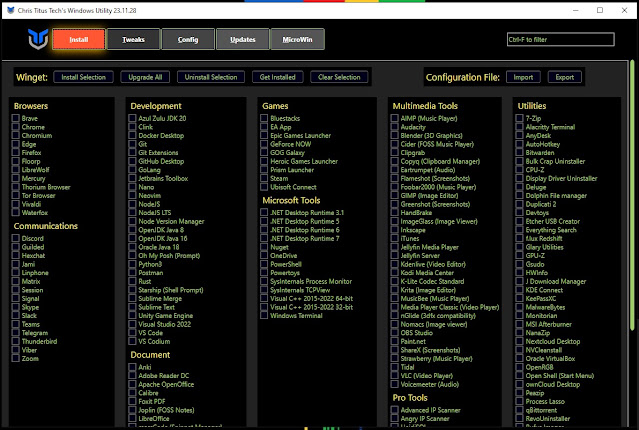Select the LibreOffice checkbox
This screenshot has width=639, height=430.
point(132,419)
